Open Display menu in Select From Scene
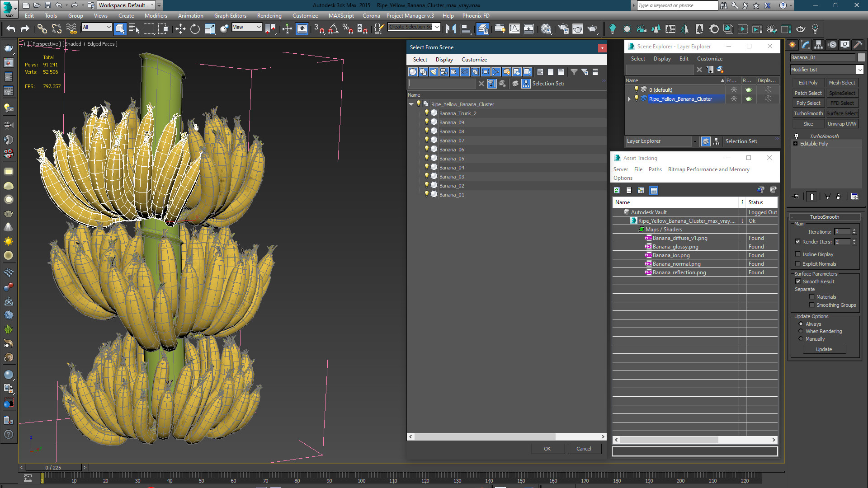Viewport: 868px width, 488px height. (x=444, y=60)
